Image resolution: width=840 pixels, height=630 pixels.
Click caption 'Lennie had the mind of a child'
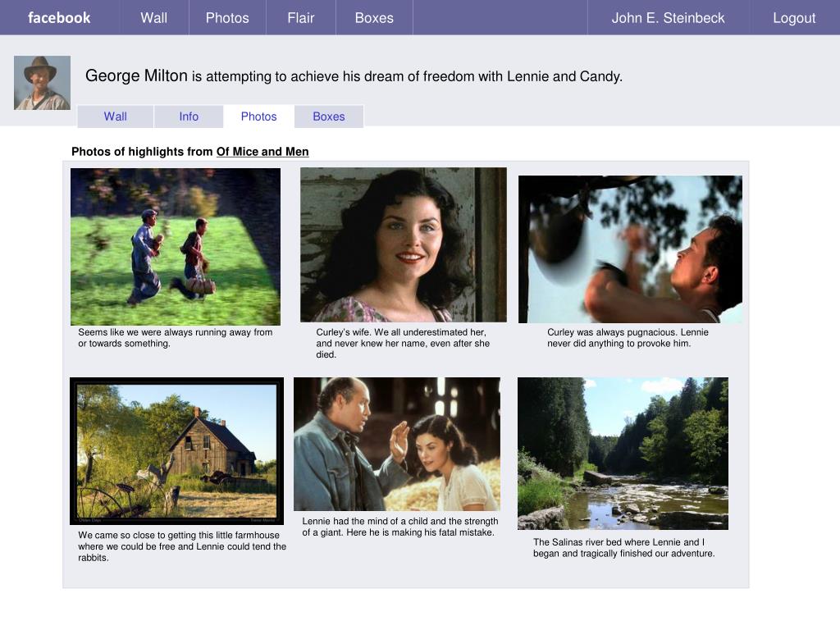400,527
